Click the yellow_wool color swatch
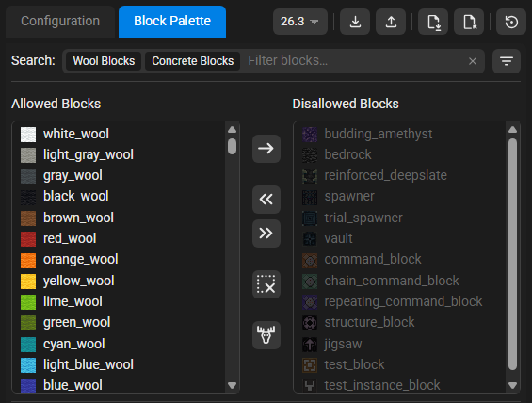The width and height of the screenshot is (532, 403). [x=28, y=282]
